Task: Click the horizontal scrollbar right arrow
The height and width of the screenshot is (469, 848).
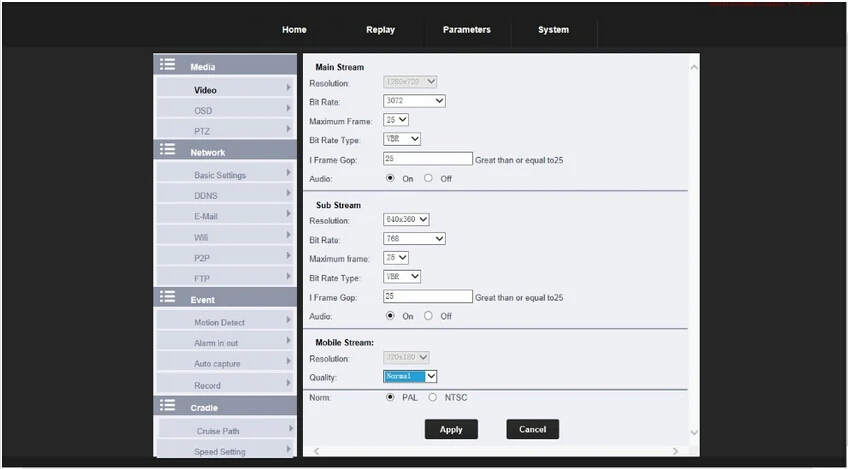Action: pyautogui.click(x=675, y=451)
